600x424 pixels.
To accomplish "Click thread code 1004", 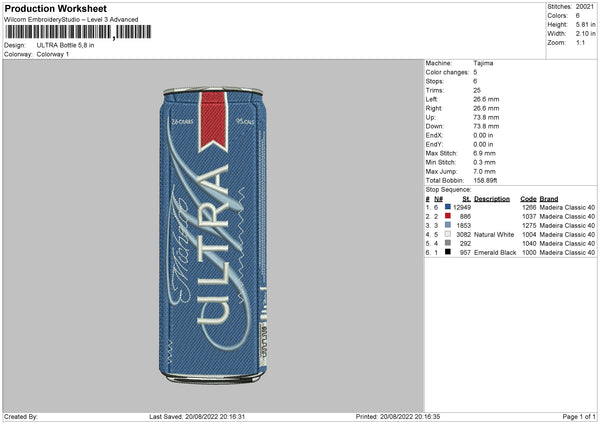I will pyautogui.click(x=529, y=235).
